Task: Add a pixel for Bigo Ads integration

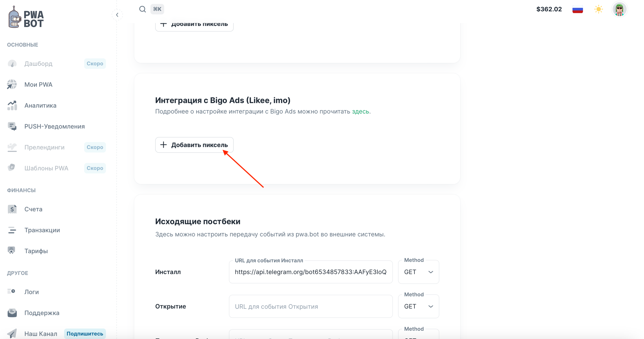Action: click(194, 145)
